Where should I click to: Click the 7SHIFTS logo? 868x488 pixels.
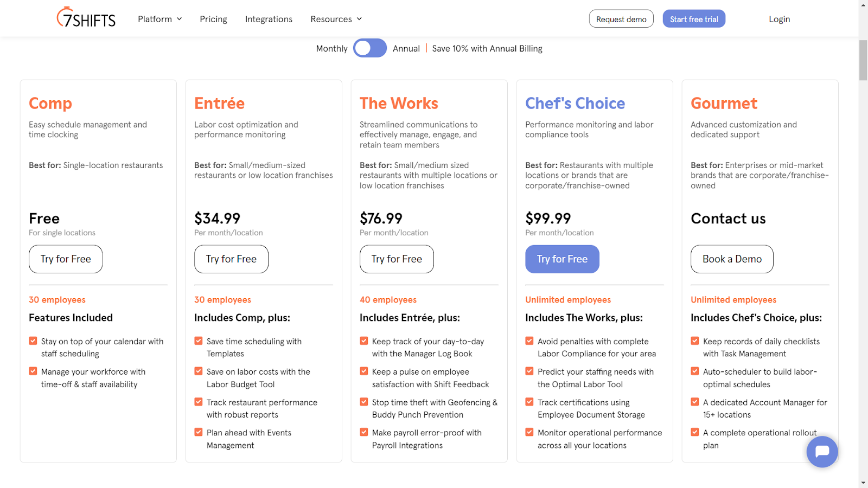[x=85, y=18]
